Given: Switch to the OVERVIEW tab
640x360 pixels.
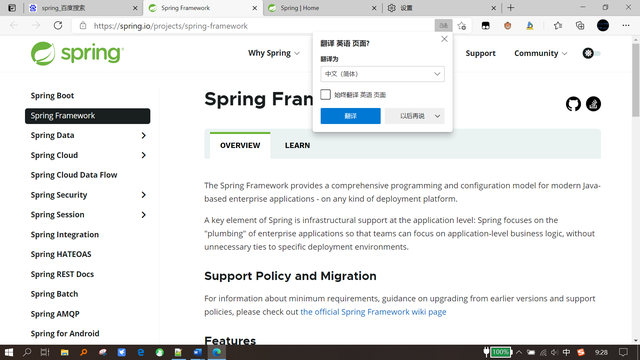Looking at the screenshot, I should [240, 145].
